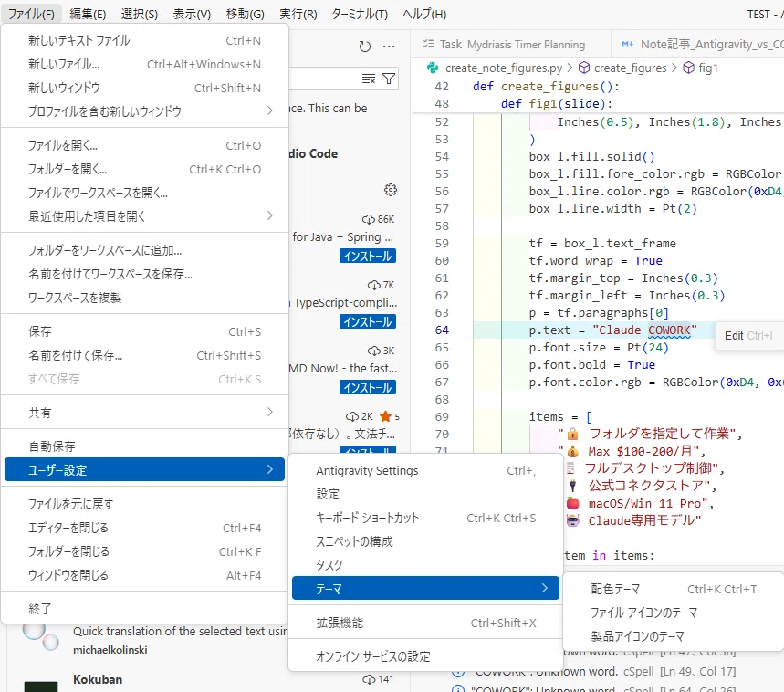Select 新しいウィンドウ menu item
Viewport: 784px width, 692px height.
point(144,88)
